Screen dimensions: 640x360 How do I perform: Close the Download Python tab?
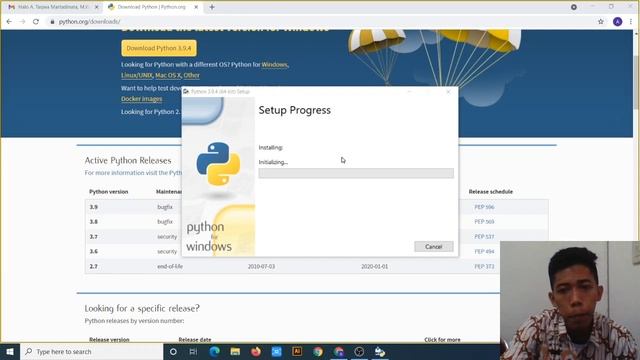click(196, 7)
